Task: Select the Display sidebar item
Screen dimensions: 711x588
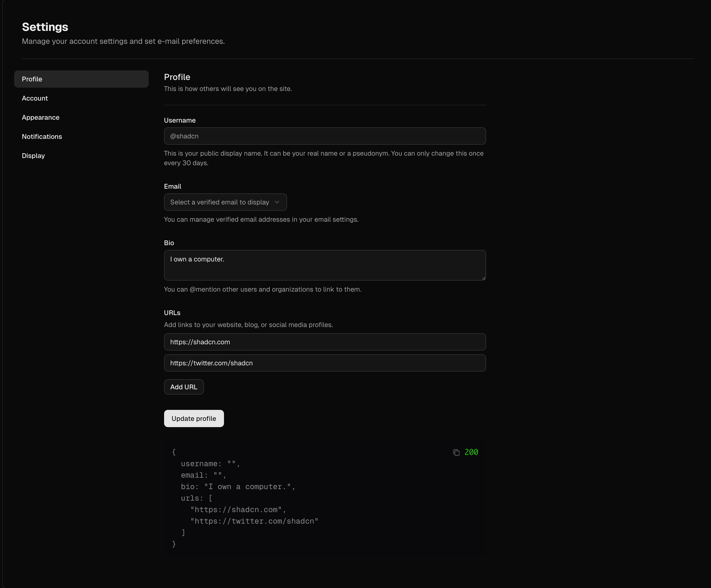Action: (x=33, y=156)
